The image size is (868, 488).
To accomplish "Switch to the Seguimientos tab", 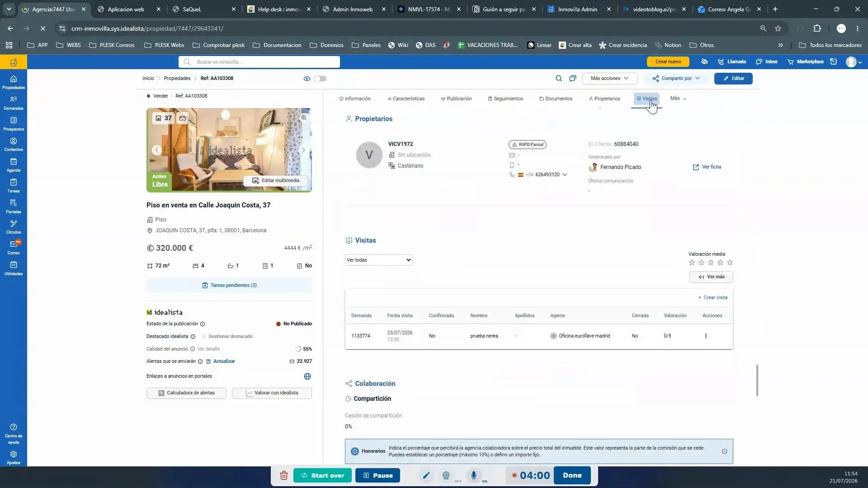I will [505, 99].
